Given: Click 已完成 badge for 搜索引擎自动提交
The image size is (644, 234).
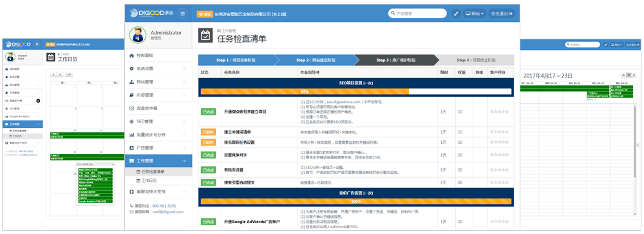Looking at the screenshot, I should [208, 182].
